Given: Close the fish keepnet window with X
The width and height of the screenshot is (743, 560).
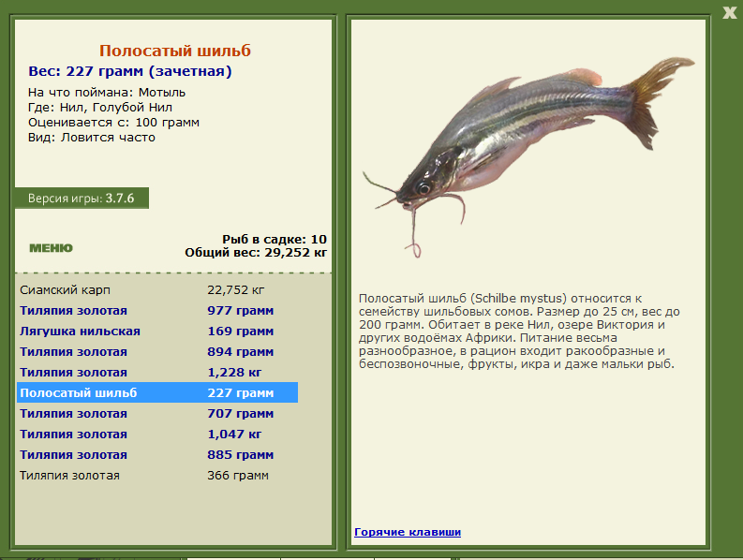Looking at the screenshot, I should pyautogui.click(x=729, y=13).
